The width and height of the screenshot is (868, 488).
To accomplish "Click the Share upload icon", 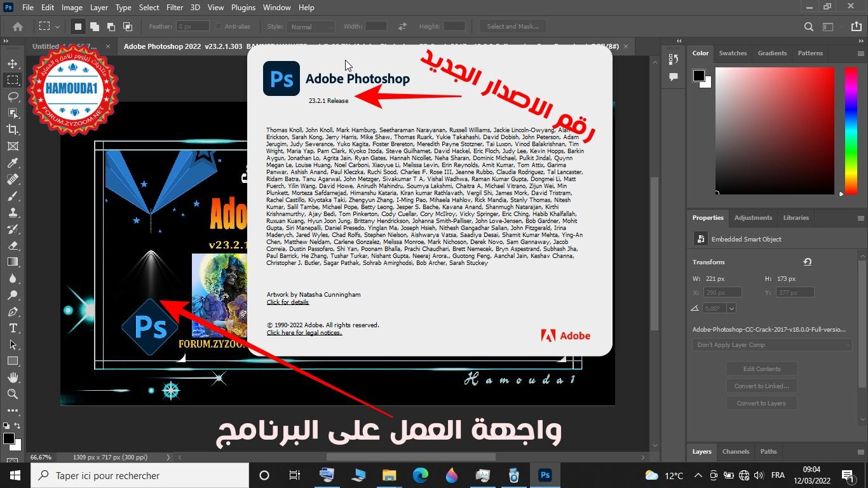I will [856, 27].
